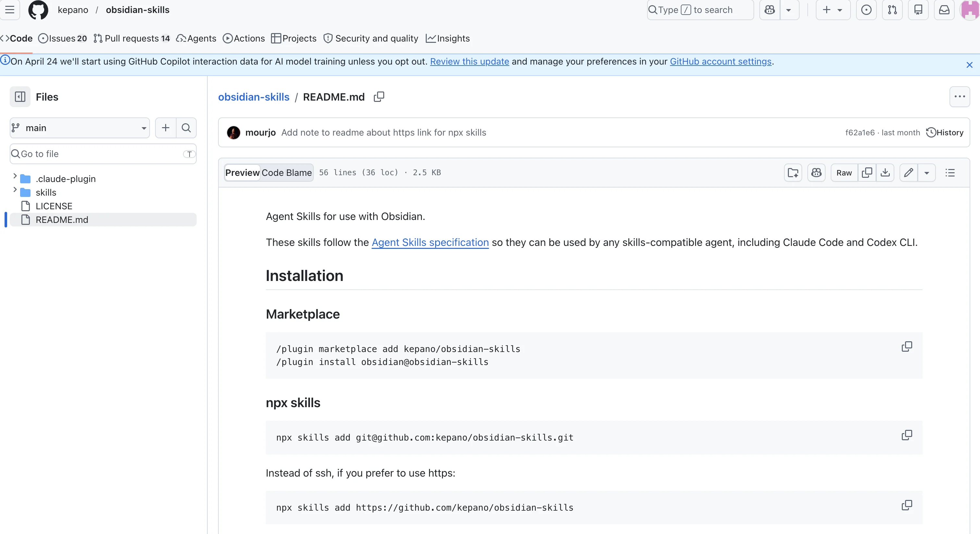Image resolution: width=980 pixels, height=534 pixels.
Task: Open the LICENSE file
Action: coord(54,207)
